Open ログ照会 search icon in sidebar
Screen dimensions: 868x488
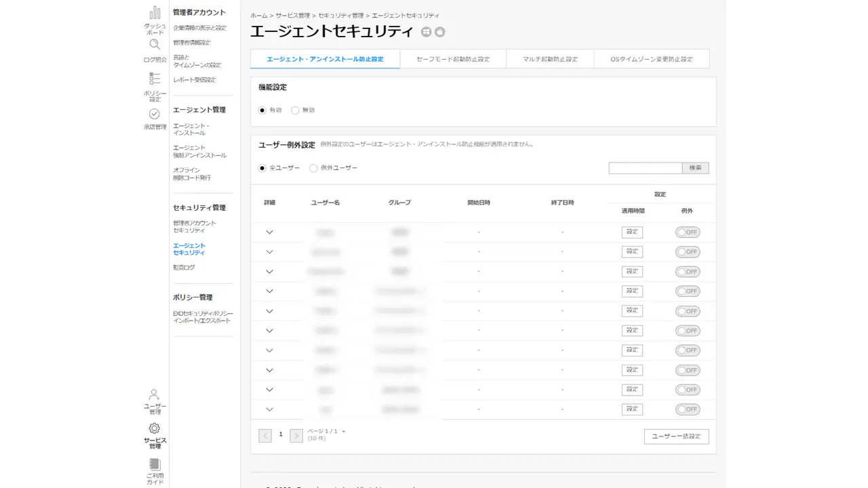point(155,45)
